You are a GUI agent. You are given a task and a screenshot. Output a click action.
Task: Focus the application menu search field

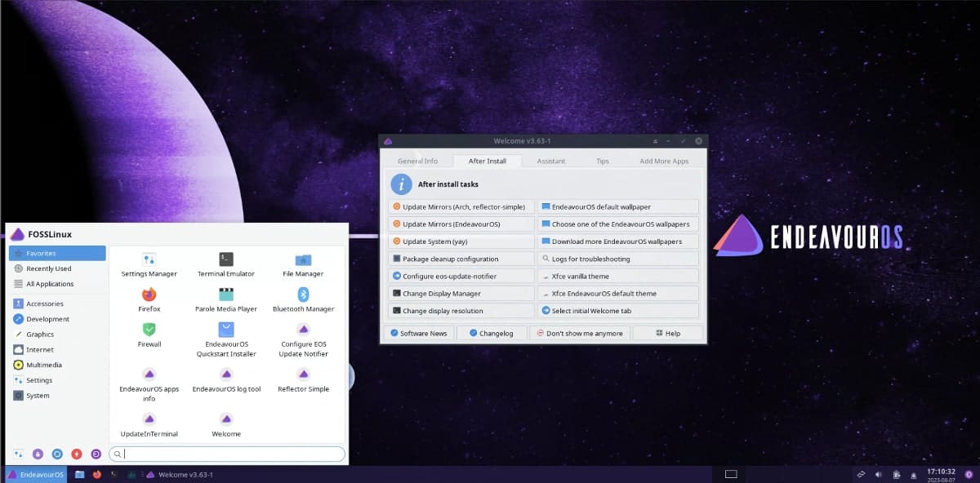[x=227, y=454]
